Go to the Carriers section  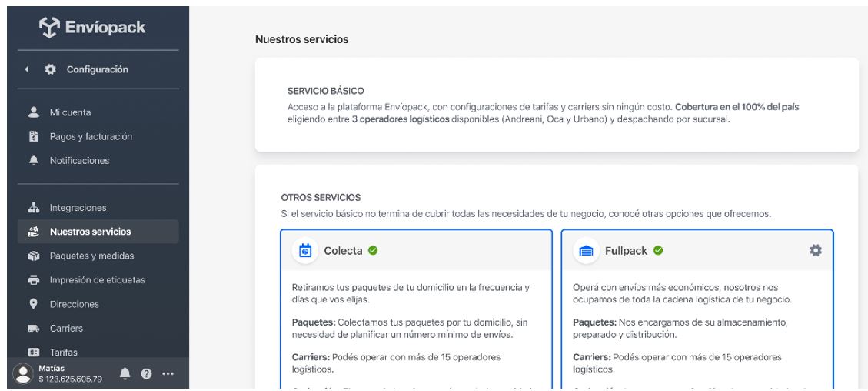(x=98, y=329)
